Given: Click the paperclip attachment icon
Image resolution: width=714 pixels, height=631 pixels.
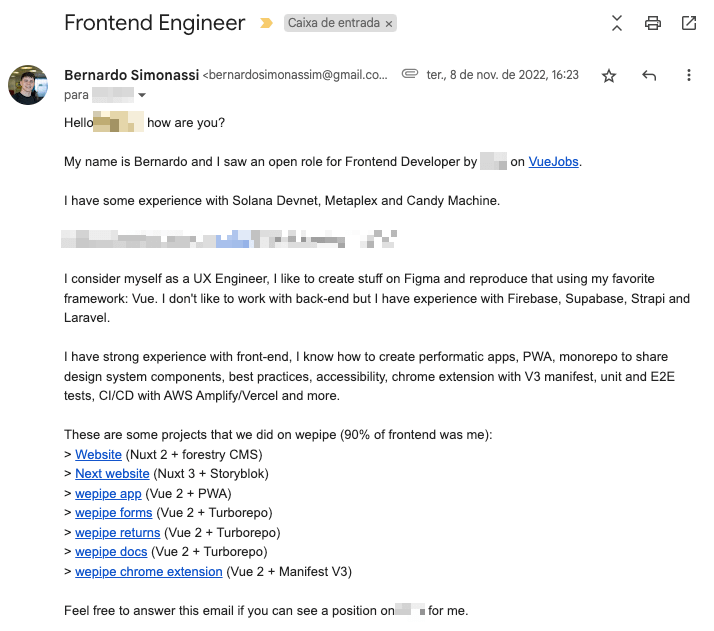Looking at the screenshot, I should 409,74.
